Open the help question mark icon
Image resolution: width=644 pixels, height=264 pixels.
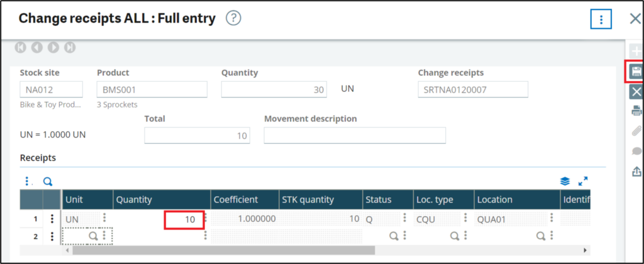233,19
